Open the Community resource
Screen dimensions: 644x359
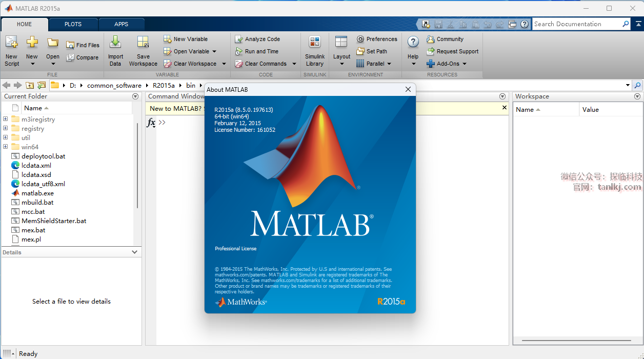click(445, 39)
